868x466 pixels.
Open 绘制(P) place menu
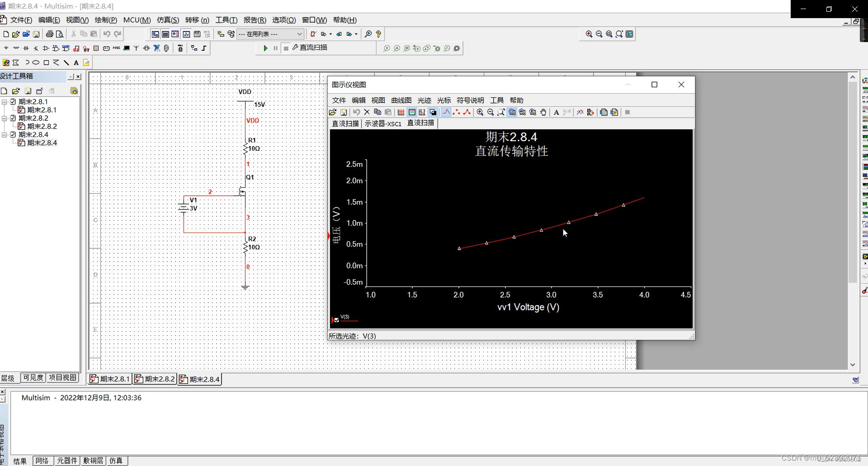pyautogui.click(x=106, y=20)
